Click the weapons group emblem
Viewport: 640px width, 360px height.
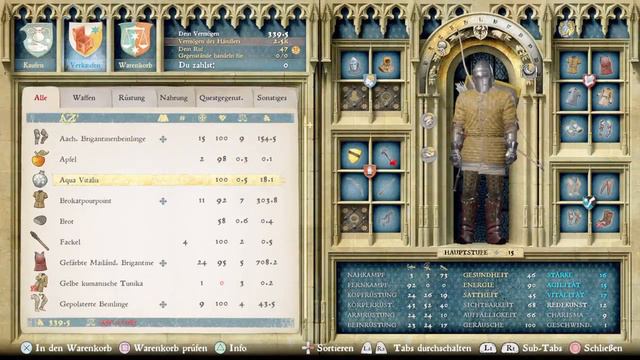370,171
